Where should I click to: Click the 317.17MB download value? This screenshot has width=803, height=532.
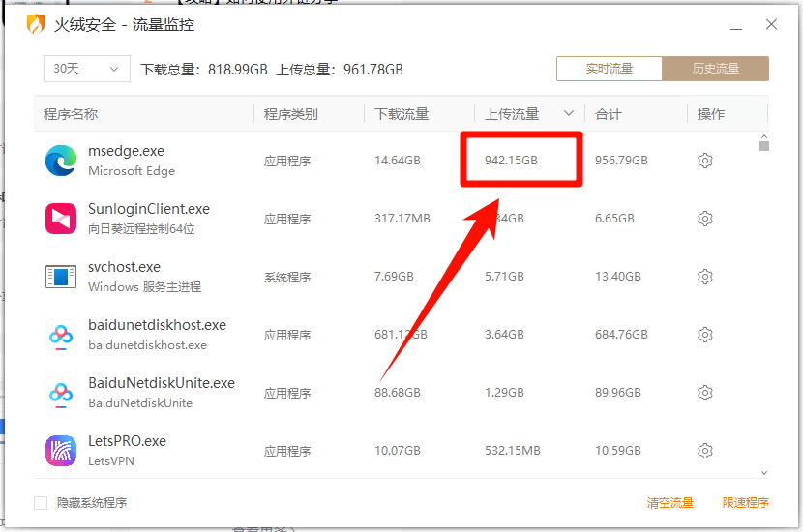(x=402, y=219)
